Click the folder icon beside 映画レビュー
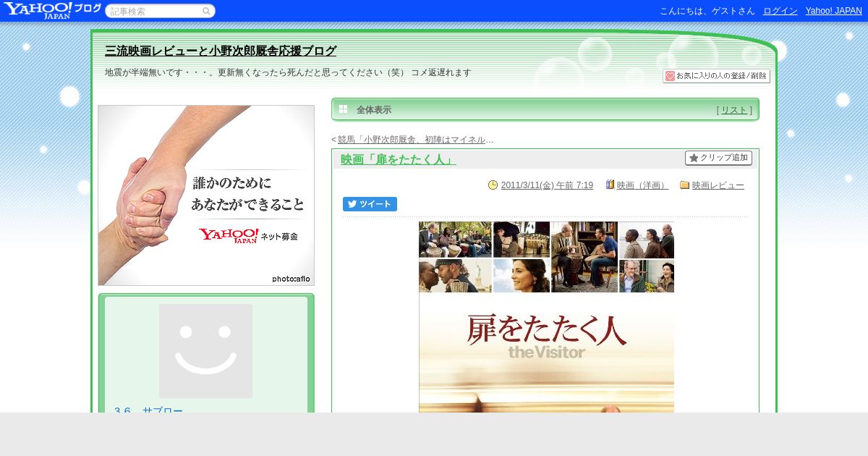The image size is (868, 456). (685, 185)
